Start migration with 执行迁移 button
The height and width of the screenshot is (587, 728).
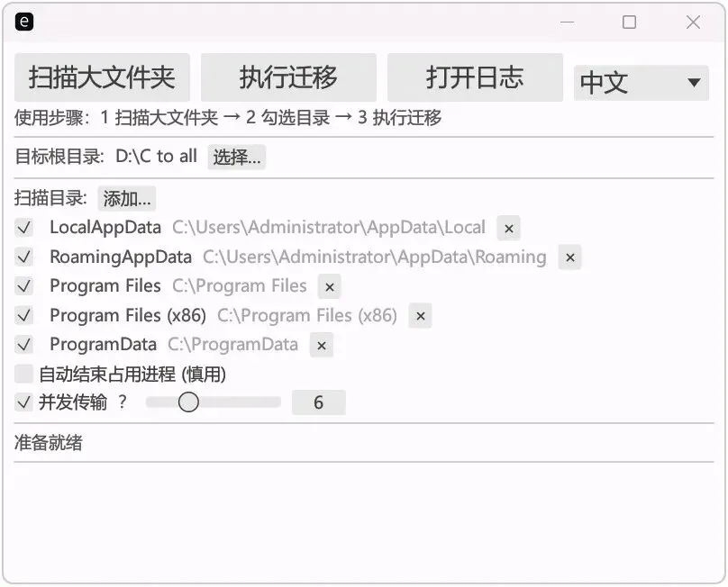pos(288,77)
